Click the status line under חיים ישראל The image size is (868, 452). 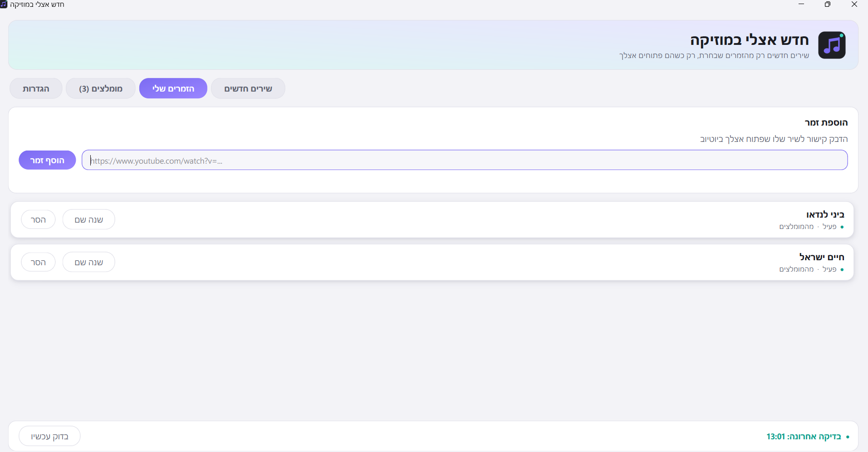point(811,269)
